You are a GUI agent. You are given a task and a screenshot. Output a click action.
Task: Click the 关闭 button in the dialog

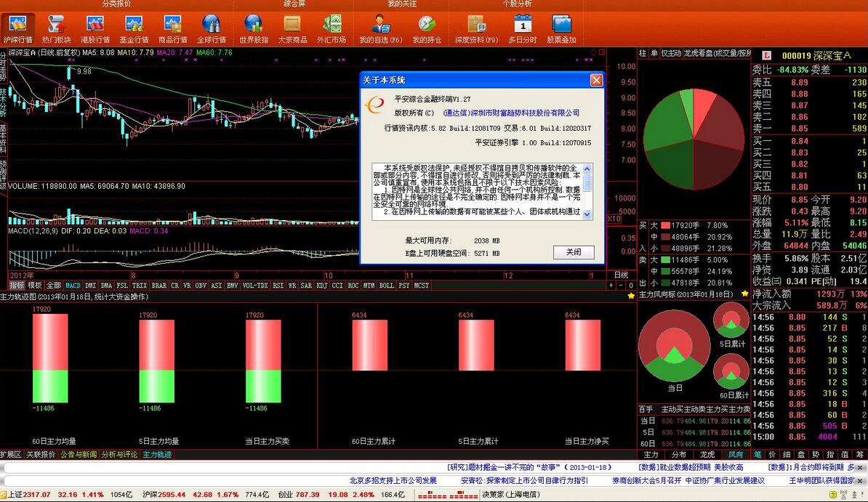pos(574,252)
